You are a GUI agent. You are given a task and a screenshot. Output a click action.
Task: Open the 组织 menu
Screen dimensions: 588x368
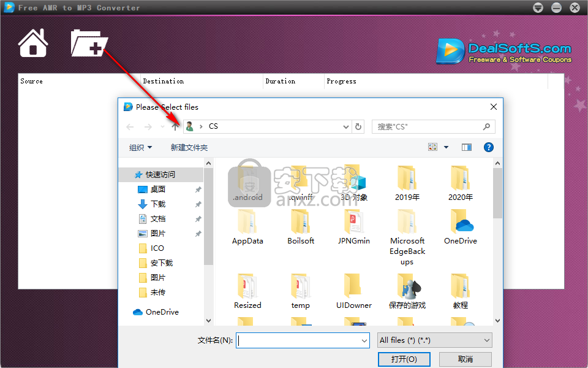(140, 147)
